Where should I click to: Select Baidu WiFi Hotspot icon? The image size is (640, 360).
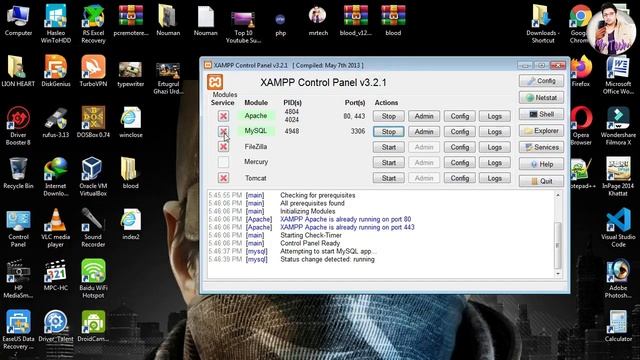tap(93, 279)
